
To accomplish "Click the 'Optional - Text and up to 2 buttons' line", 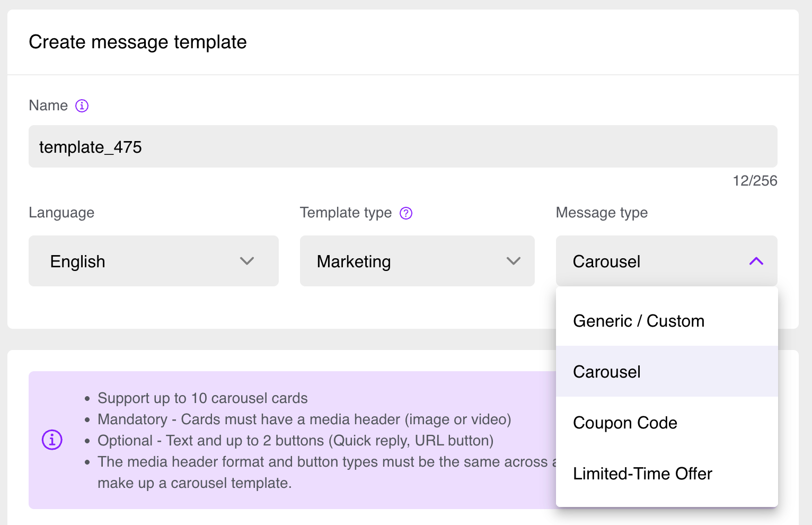I will [x=296, y=441].
